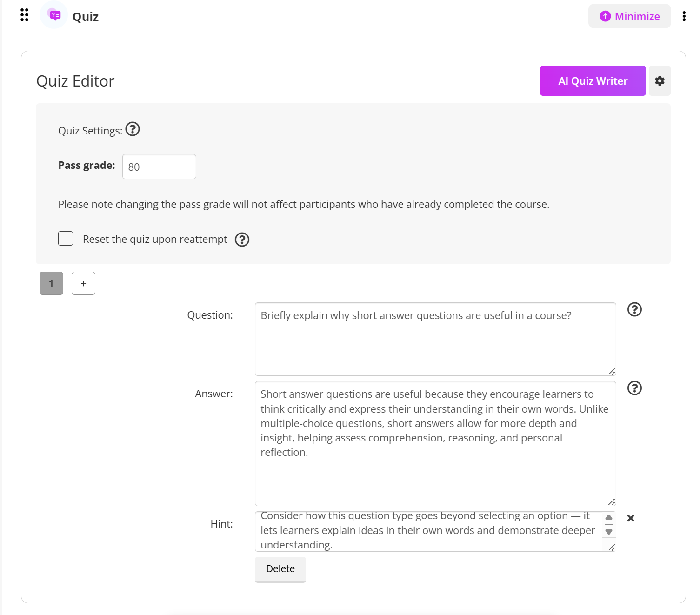This screenshot has height=615, width=700.
Task: Enable Reset the quiz upon reattempt
Action: click(66, 239)
